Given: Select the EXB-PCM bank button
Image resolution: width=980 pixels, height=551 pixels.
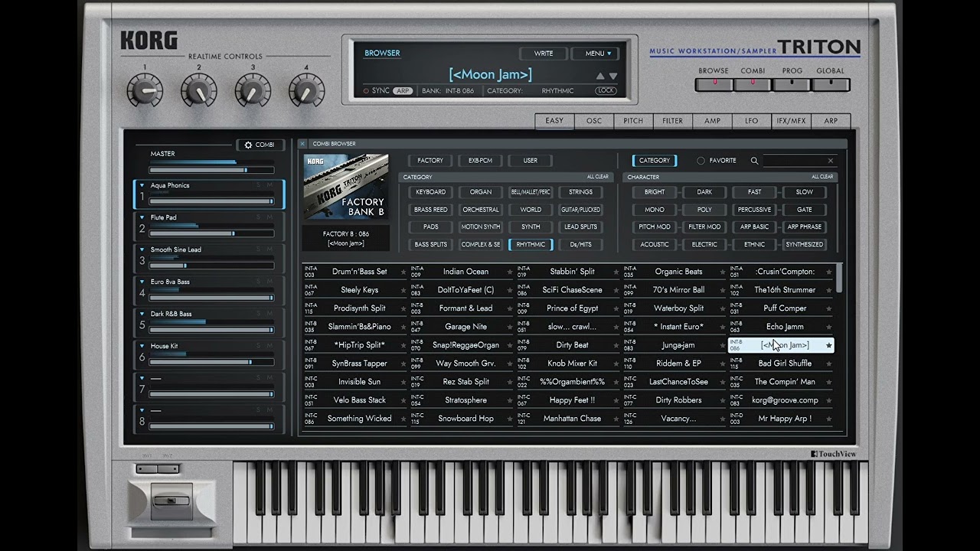Looking at the screenshot, I should (x=480, y=161).
